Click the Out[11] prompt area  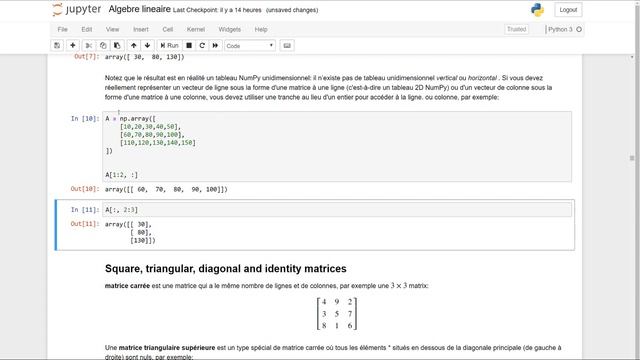pos(85,224)
